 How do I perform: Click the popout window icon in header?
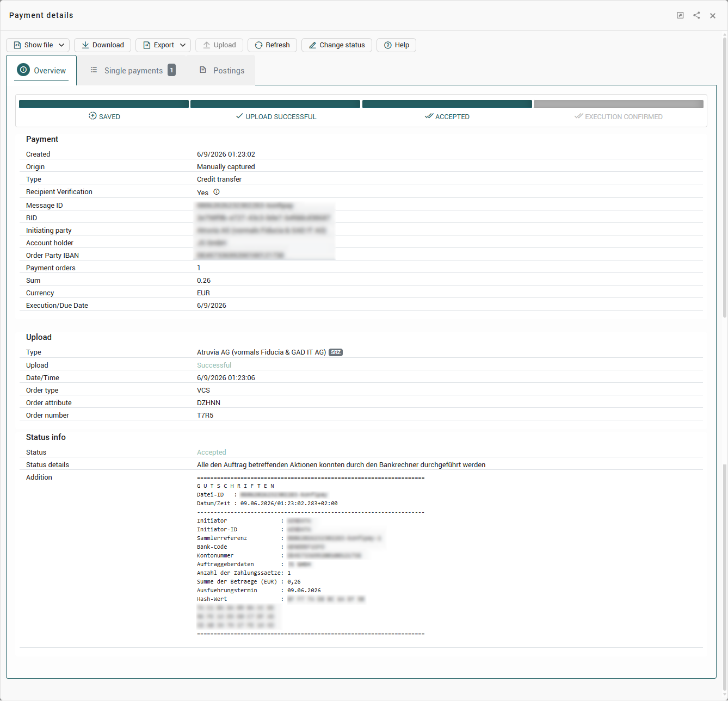point(680,15)
